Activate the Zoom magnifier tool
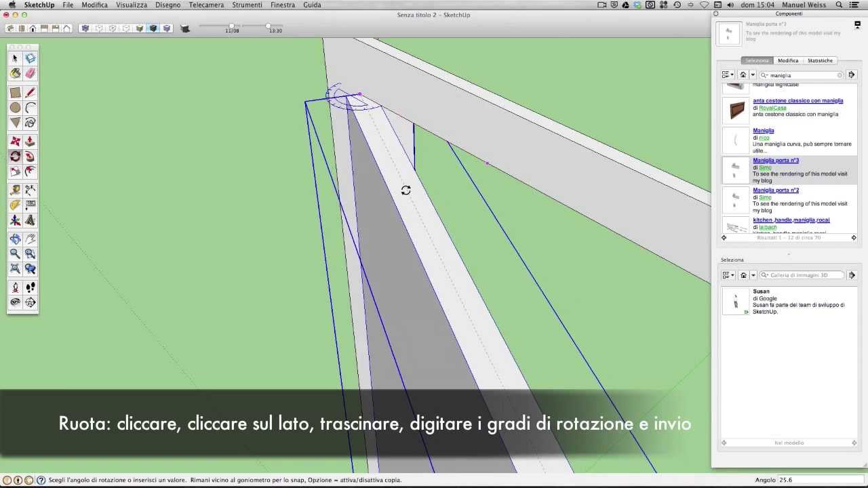868x488 pixels. point(15,254)
